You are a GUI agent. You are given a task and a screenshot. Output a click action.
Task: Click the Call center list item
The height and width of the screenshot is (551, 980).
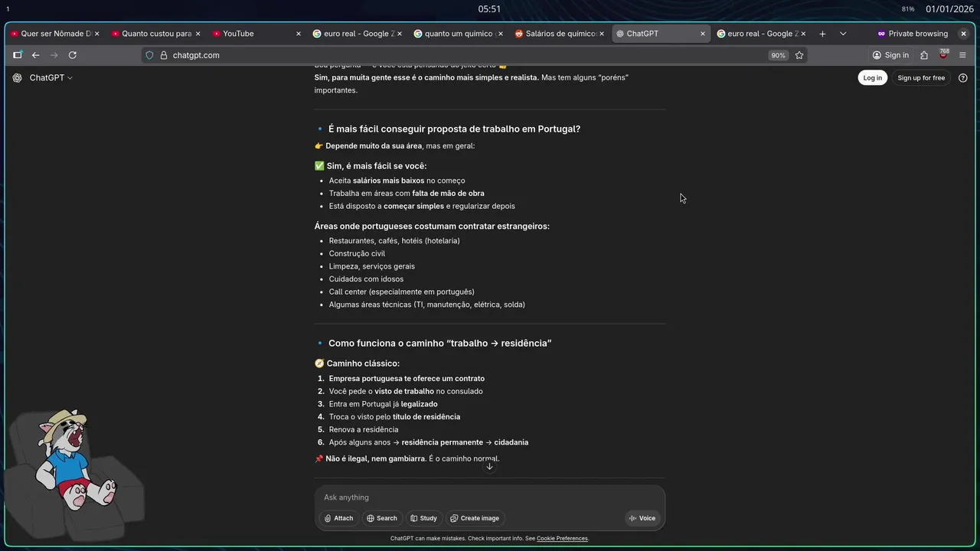(x=402, y=292)
